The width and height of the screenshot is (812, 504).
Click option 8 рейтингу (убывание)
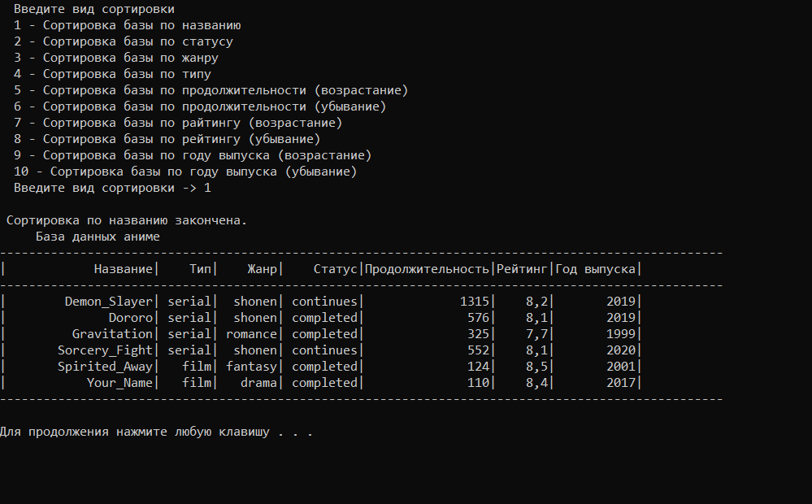[x=167, y=139]
